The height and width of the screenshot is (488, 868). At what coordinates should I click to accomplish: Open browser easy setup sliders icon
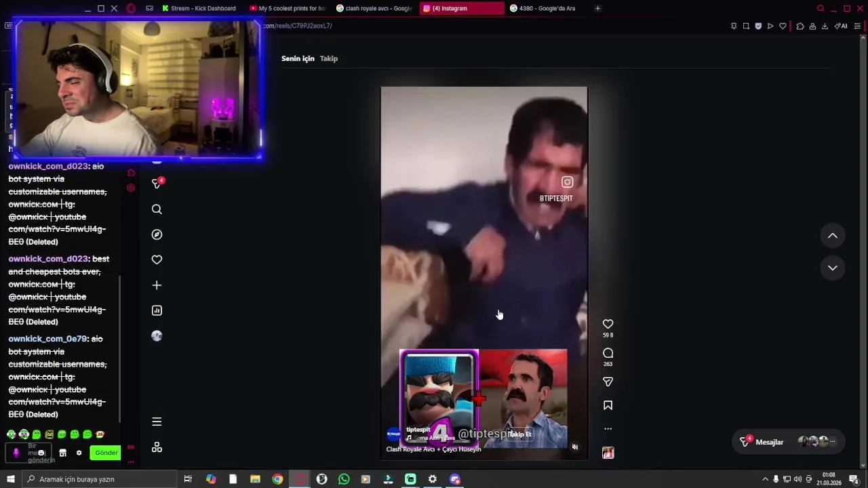[857, 26]
